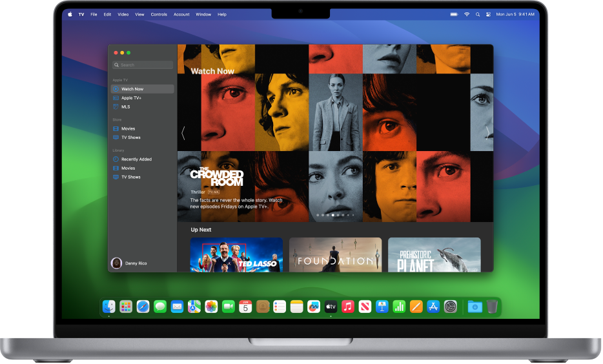603x364 pixels.
Task: Open the View menu
Action: point(139,14)
